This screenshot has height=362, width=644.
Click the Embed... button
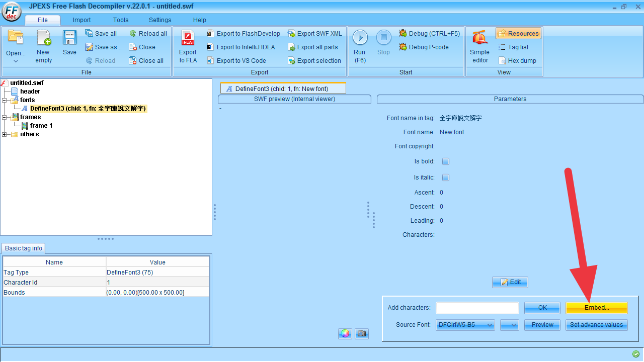click(x=597, y=308)
